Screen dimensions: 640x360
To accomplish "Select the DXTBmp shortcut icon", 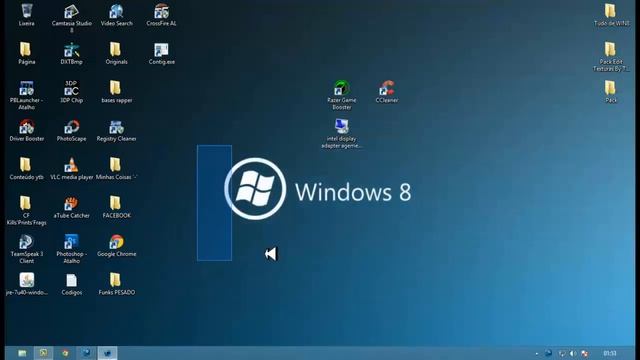I will [71, 50].
